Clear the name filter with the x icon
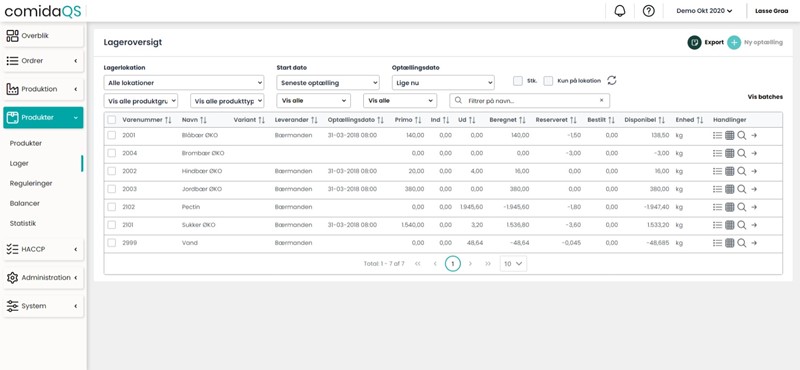 pyautogui.click(x=601, y=101)
